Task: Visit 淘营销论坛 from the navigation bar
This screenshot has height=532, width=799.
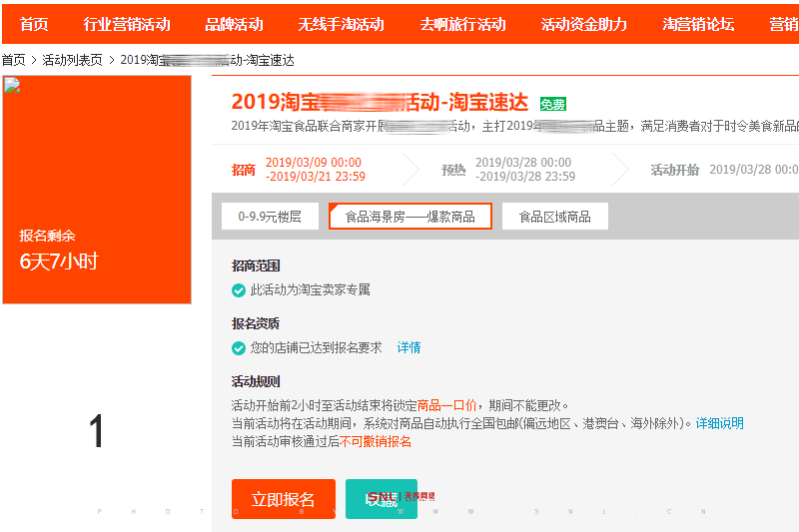Action: (x=698, y=24)
